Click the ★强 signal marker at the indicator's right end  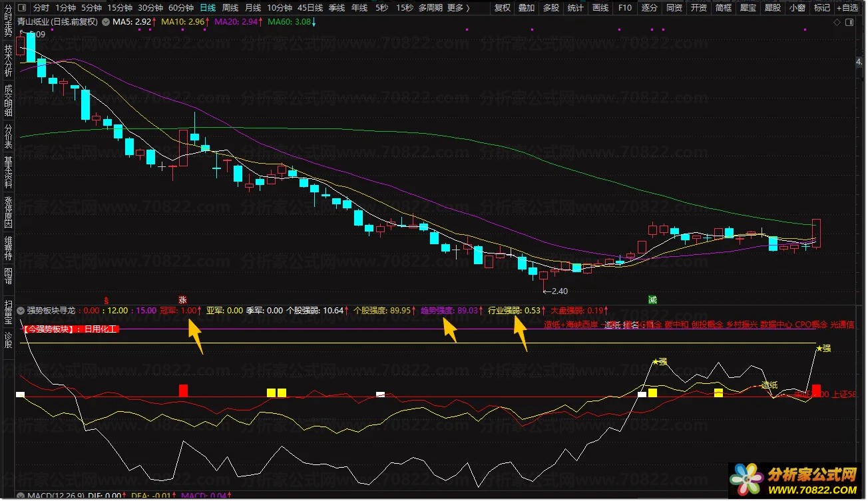(823, 348)
